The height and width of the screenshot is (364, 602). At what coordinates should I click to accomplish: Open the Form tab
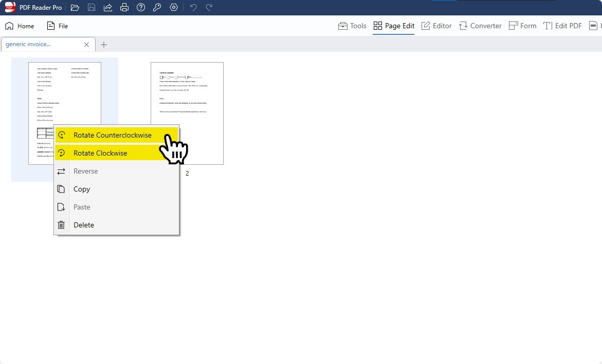tap(522, 26)
